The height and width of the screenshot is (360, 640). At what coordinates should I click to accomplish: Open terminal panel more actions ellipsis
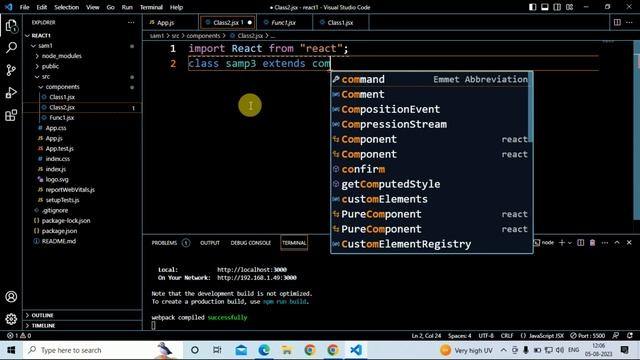pos(604,242)
